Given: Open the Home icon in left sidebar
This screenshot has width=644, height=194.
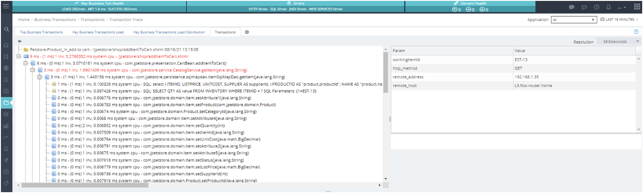Looking at the screenshot, I should pos(6,45).
